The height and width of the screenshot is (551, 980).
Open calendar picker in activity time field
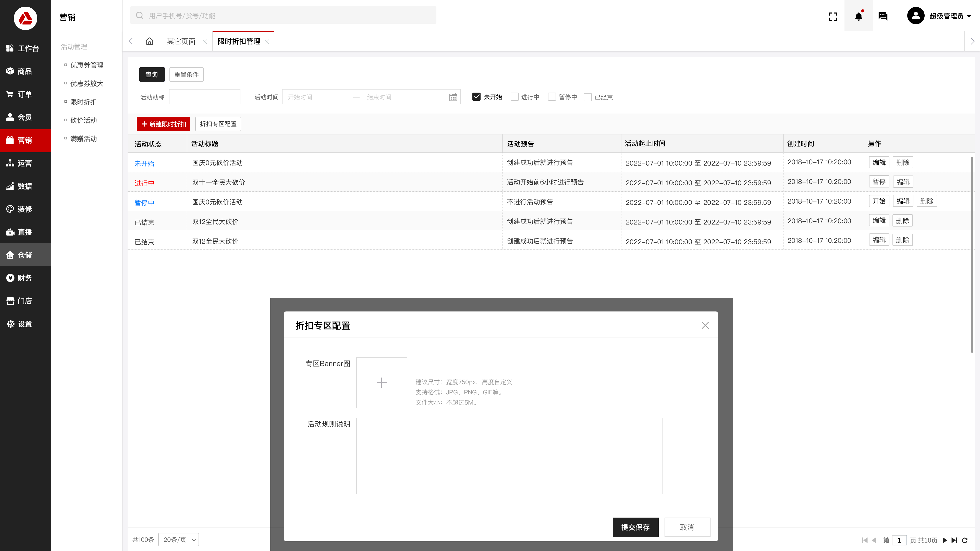(x=453, y=97)
